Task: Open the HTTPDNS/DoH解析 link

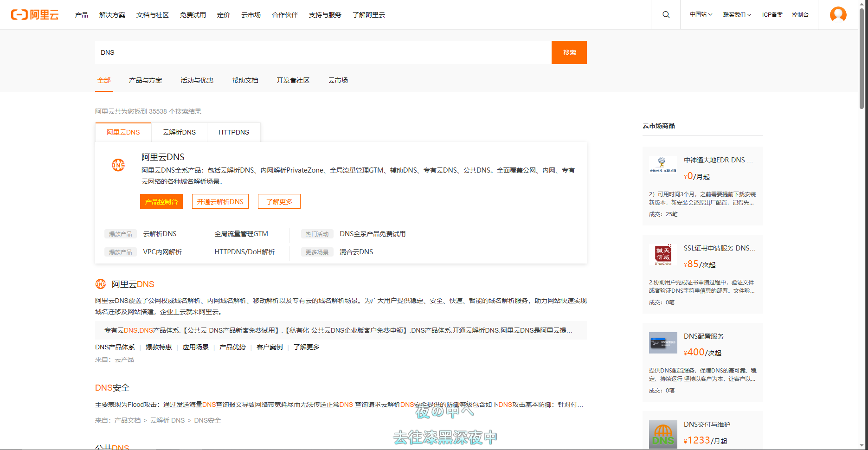Action: 244,252
